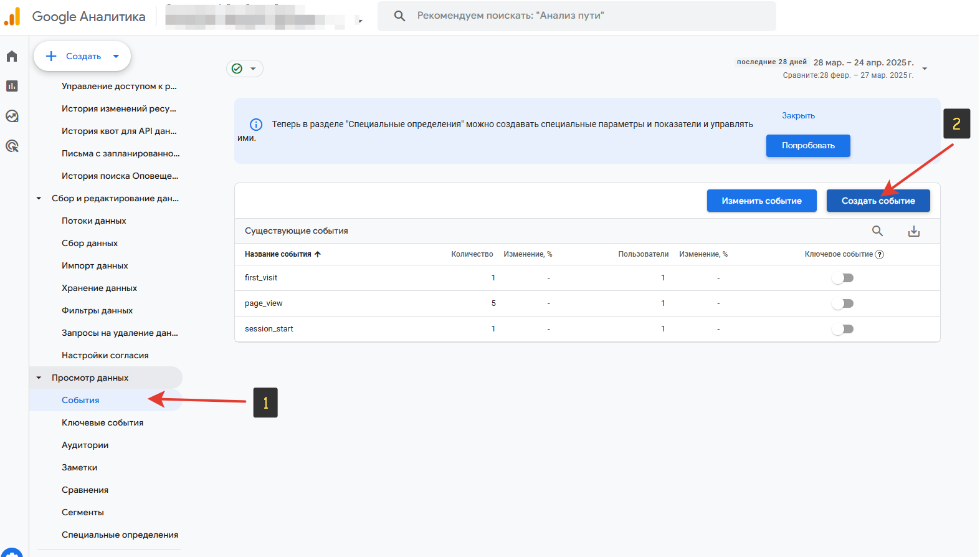The height and width of the screenshot is (557, 980).
Task: Click the plus icon on Создать button
Action: click(x=51, y=56)
